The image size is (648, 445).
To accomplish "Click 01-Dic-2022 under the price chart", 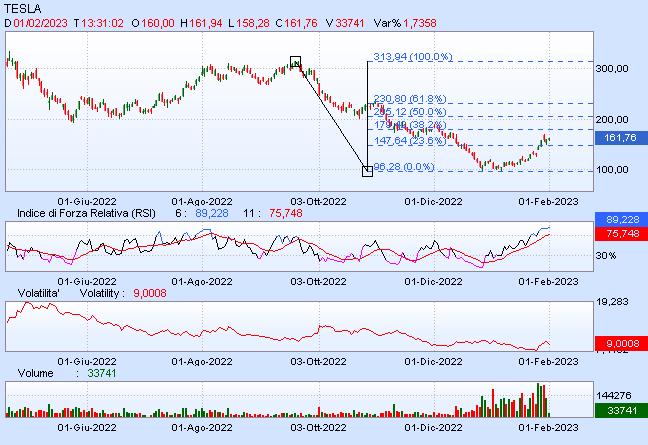I will point(433,202).
